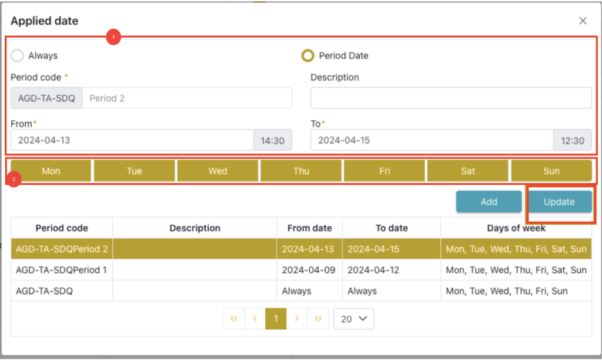Select page 1 in pagination
The height and width of the screenshot is (364, 602).
point(276,318)
